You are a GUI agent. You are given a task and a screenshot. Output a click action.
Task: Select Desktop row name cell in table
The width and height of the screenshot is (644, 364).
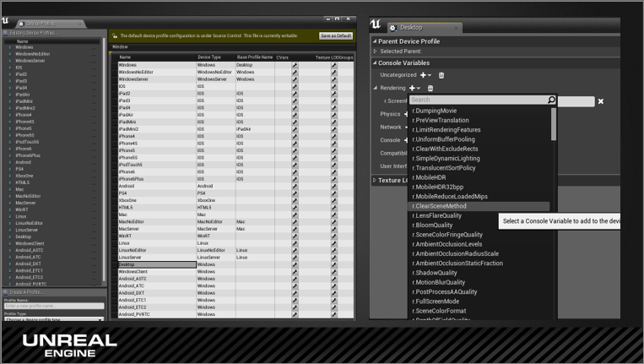(157, 264)
